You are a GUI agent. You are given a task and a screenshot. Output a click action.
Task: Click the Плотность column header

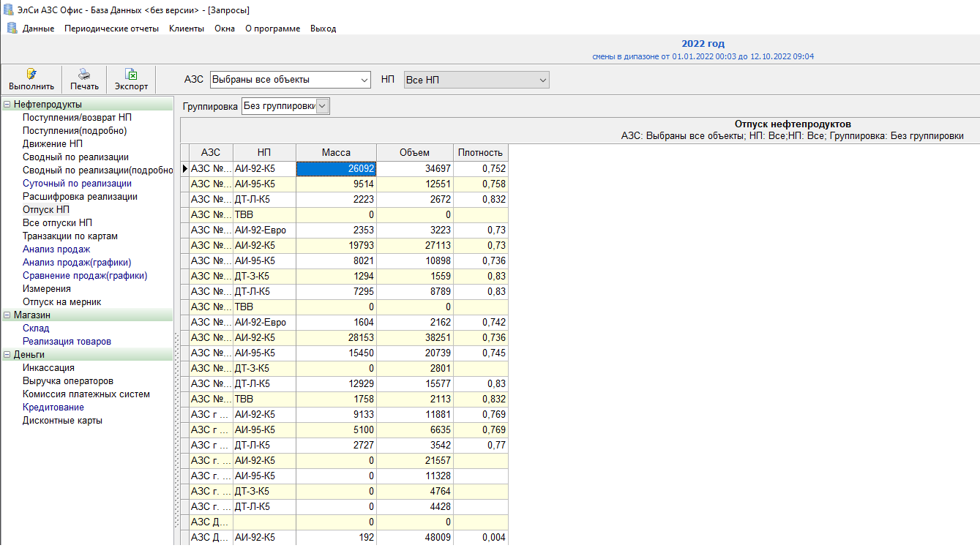pos(480,153)
